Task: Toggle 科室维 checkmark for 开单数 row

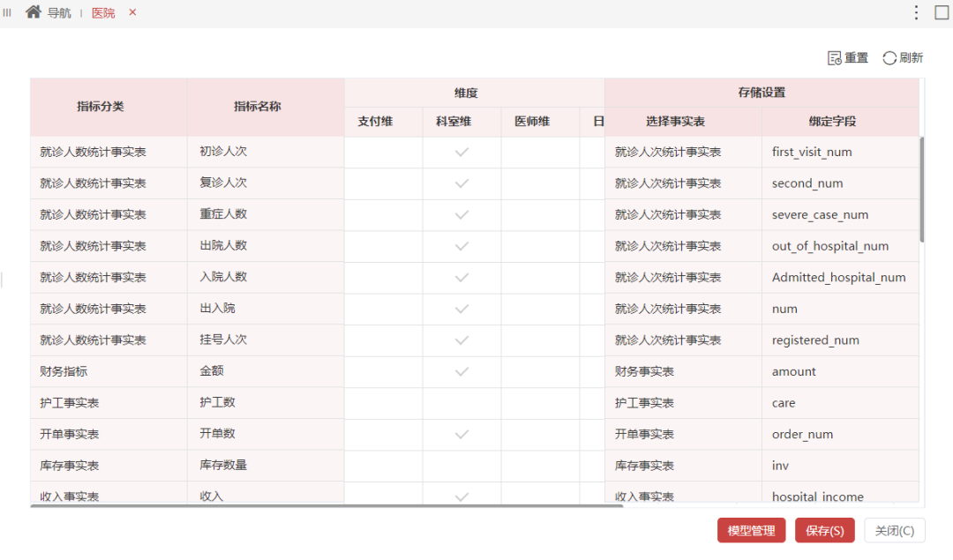Action: (460, 434)
